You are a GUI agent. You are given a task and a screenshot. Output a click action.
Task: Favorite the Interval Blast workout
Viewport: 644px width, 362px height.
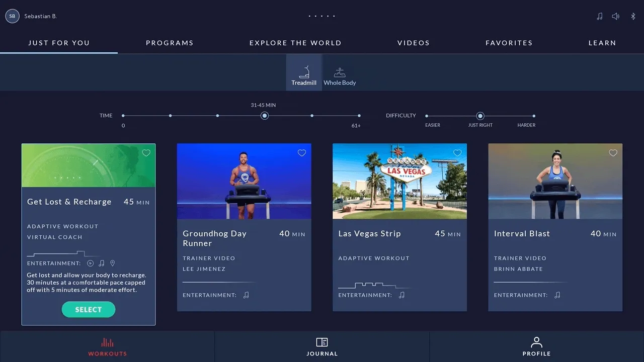(x=613, y=153)
